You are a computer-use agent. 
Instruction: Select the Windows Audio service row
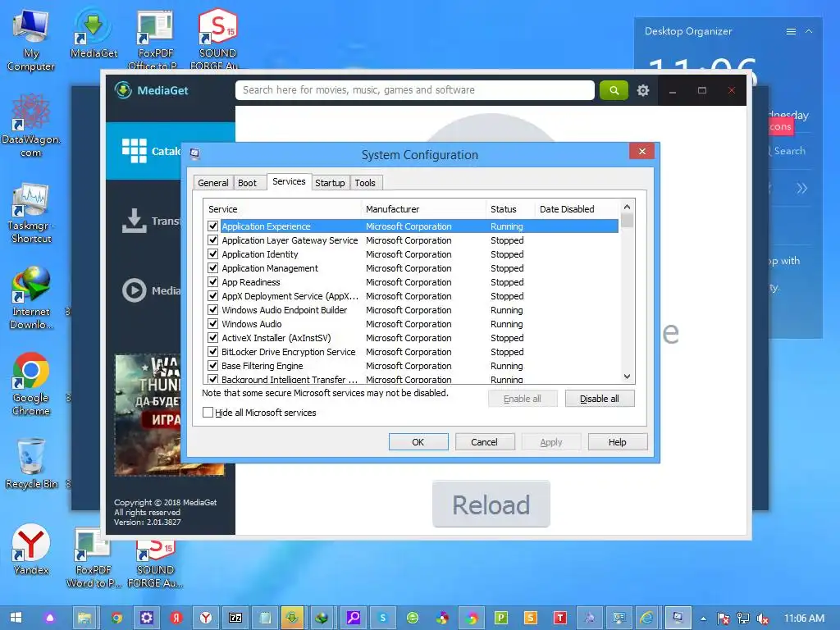411,324
